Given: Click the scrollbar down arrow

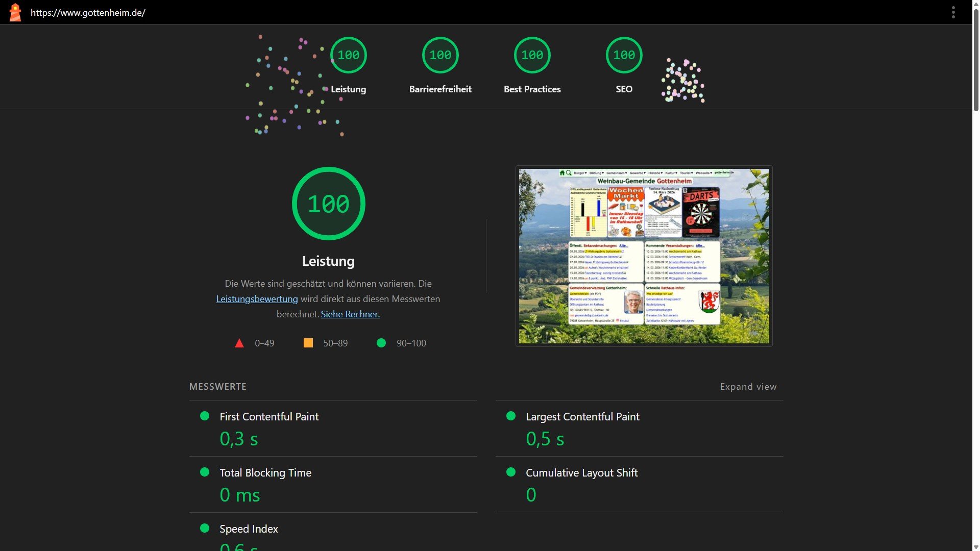Looking at the screenshot, I should (975, 547).
